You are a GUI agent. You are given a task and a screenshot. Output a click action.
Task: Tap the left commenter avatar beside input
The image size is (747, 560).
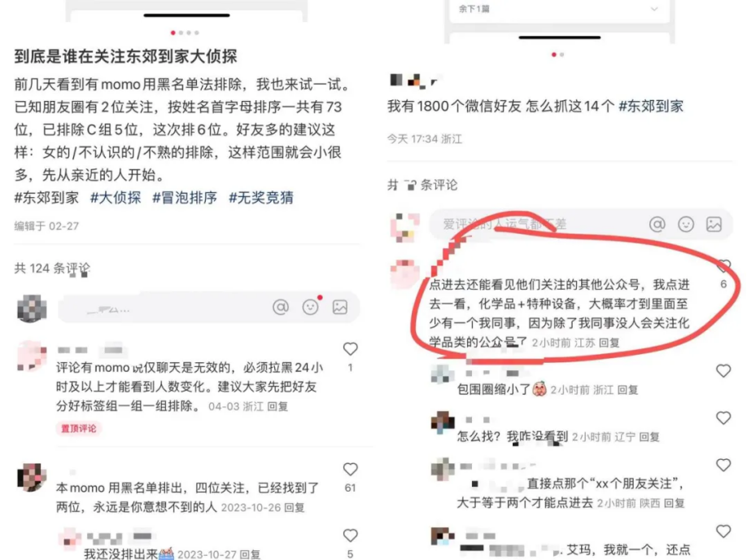coord(32,308)
